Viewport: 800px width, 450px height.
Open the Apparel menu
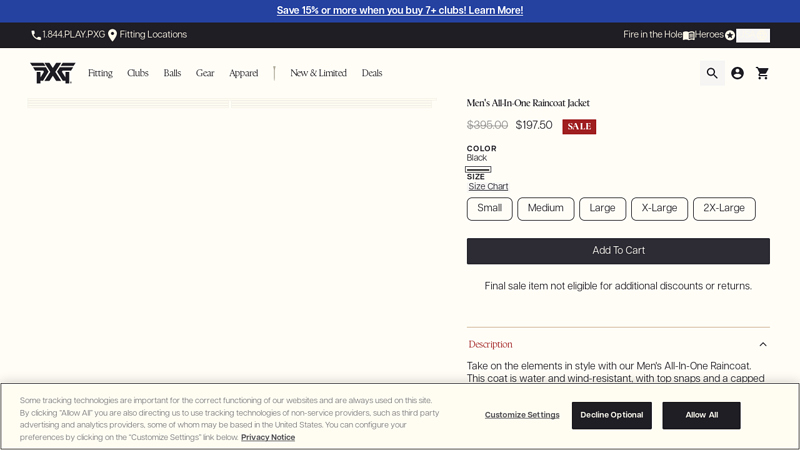243,73
